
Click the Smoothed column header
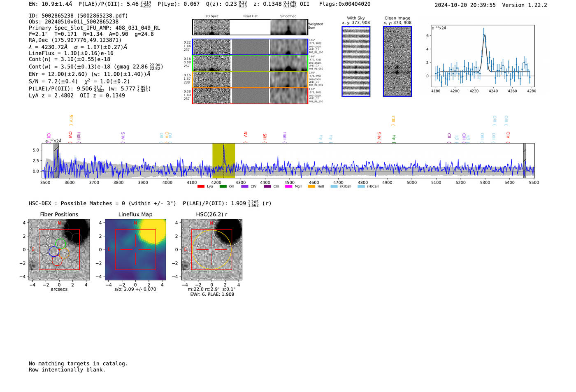pos(288,16)
